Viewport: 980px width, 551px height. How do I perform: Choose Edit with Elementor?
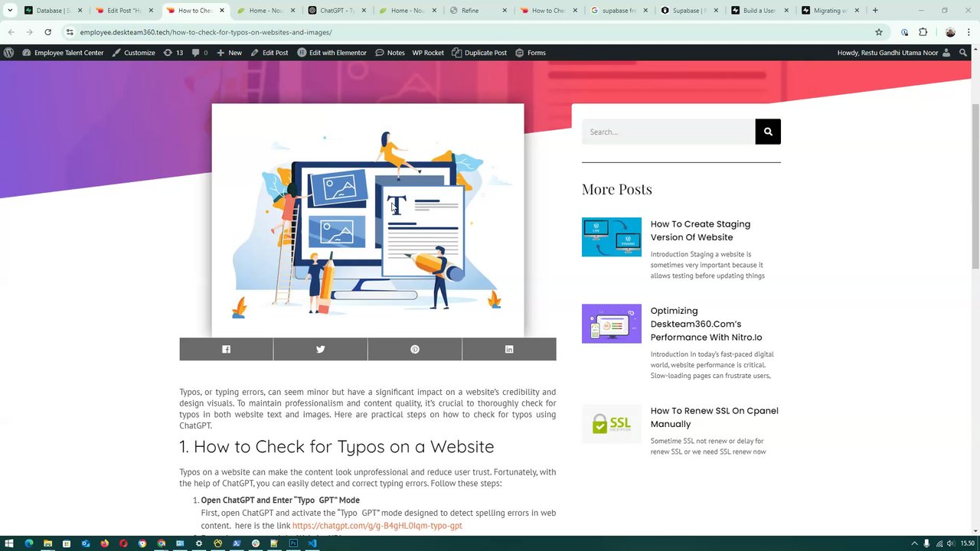pos(332,53)
